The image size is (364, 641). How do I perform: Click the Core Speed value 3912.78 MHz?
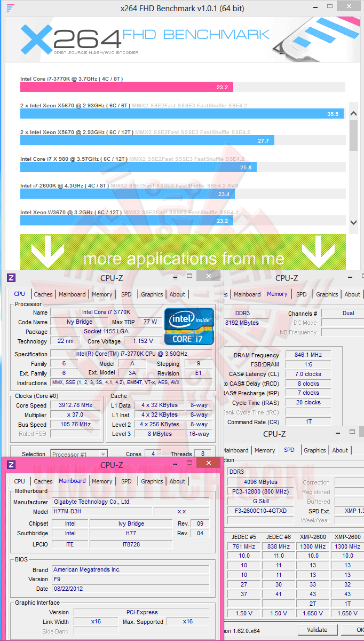(76, 405)
